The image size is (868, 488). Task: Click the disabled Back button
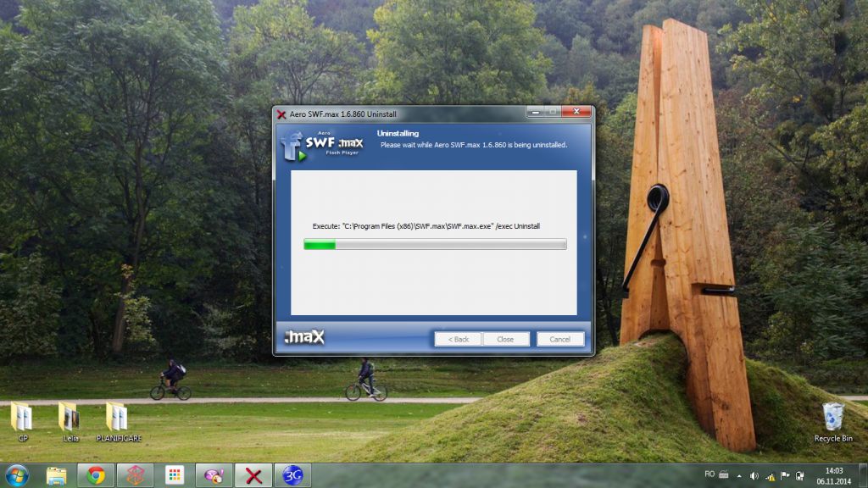point(459,339)
